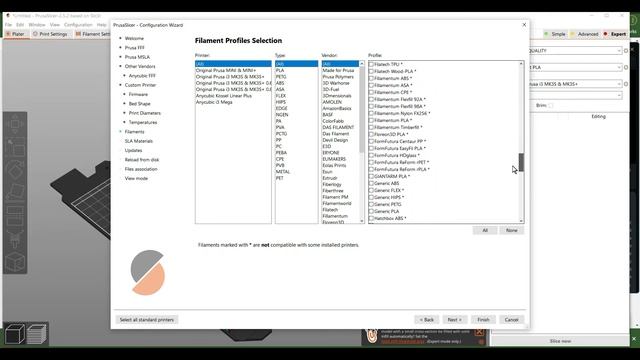This screenshot has height=360, width=640.
Task: Click the Vendor list scrollbar thumb
Action: point(362,110)
